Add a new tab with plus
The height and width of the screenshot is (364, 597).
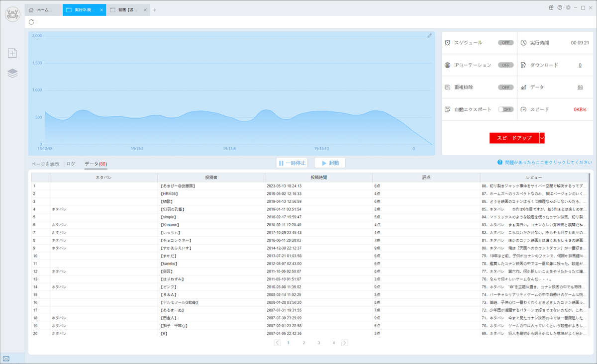point(154,10)
